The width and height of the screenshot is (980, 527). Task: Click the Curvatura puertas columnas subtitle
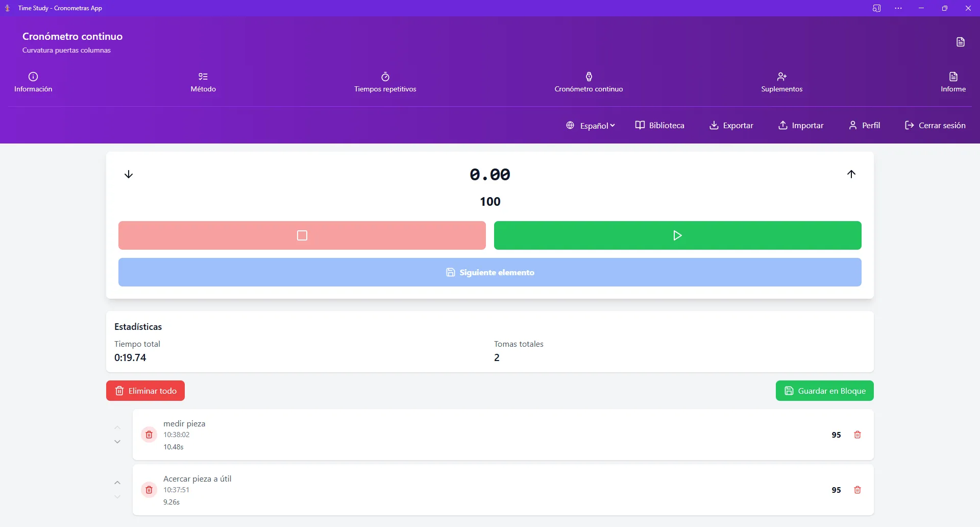[66, 50]
